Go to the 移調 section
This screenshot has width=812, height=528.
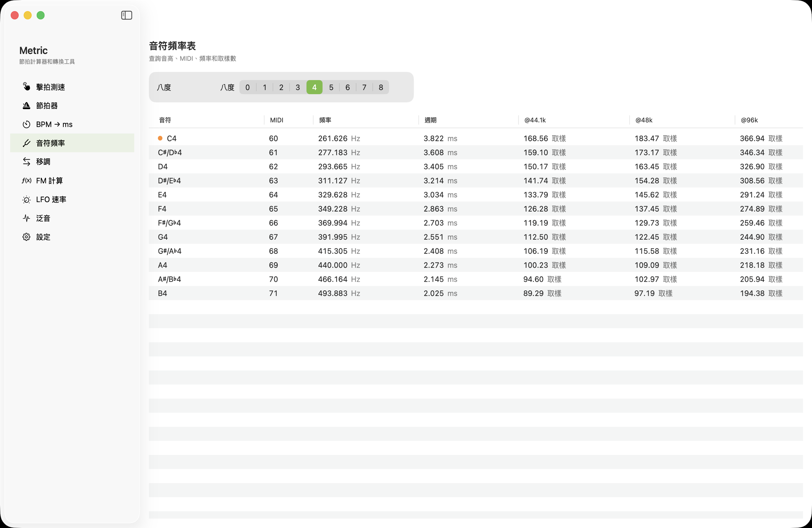click(72, 162)
